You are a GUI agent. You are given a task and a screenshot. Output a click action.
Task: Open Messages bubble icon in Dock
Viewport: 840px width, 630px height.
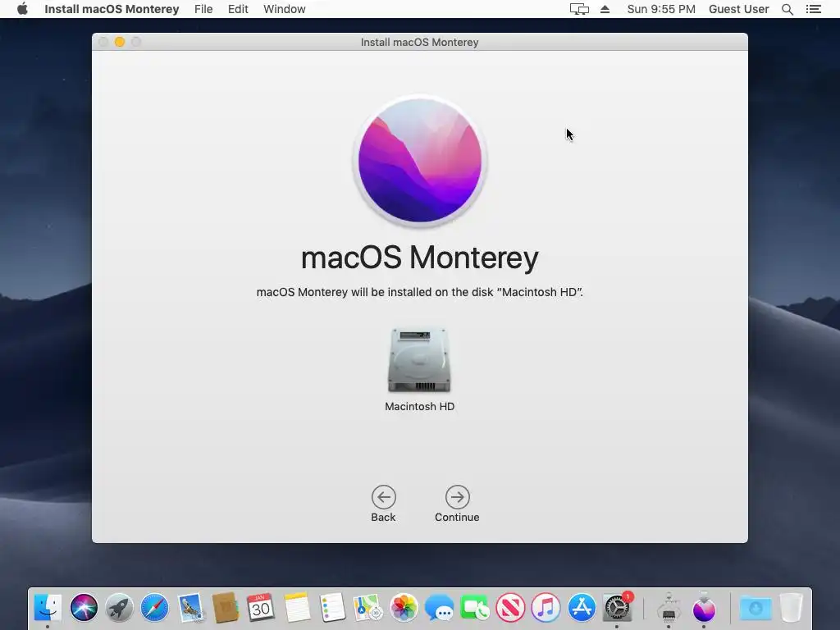pos(439,608)
